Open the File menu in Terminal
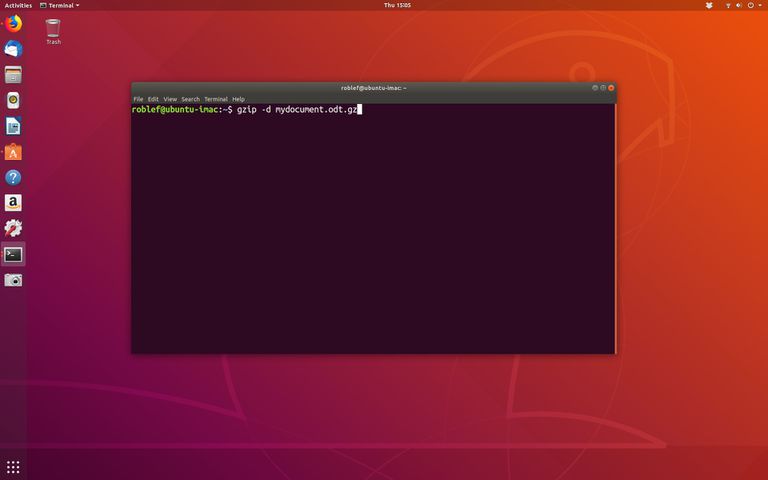The width and height of the screenshot is (768, 480). pyautogui.click(x=138, y=99)
